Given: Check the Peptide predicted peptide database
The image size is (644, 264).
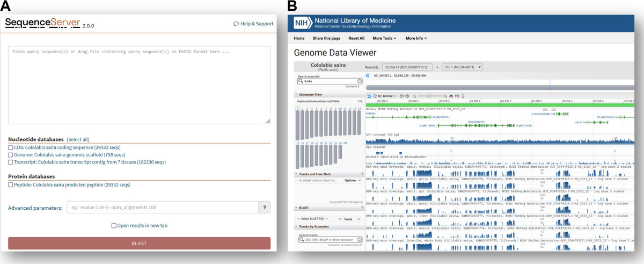Looking at the screenshot, I should (10, 184).
